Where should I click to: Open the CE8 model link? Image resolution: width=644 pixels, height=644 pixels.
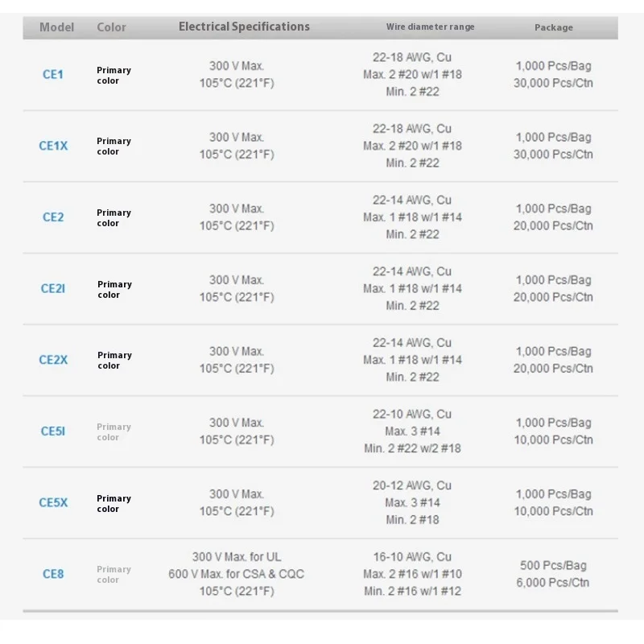coord(53,574)
